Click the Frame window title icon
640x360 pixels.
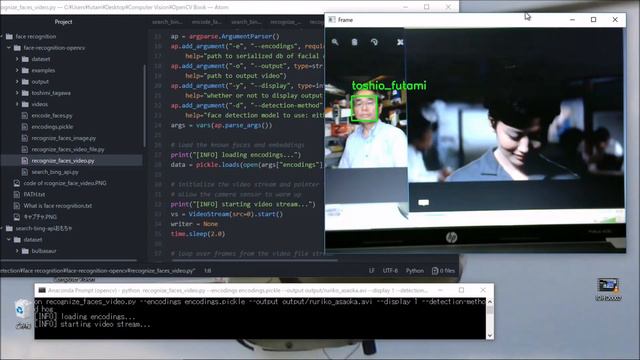tap(332, 20)
